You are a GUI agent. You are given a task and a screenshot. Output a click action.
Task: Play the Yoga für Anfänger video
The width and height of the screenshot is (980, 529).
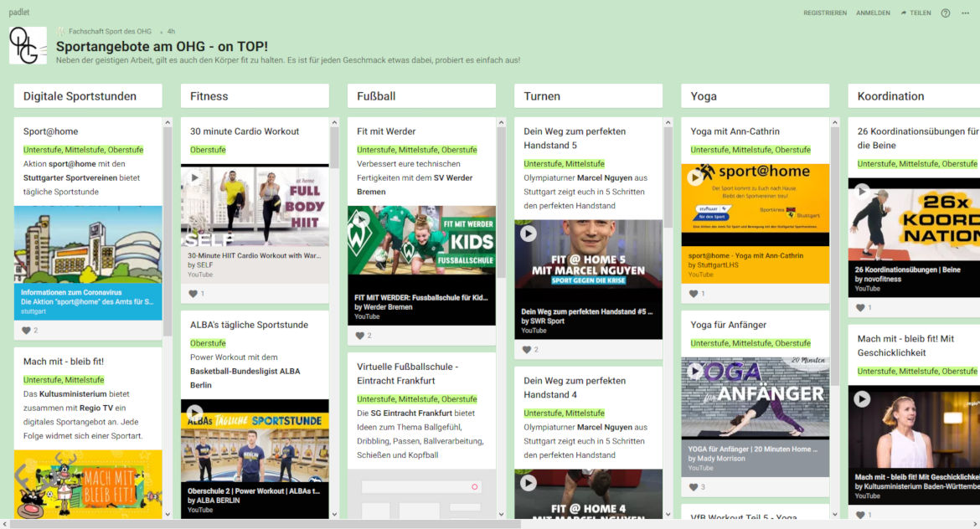695,372
